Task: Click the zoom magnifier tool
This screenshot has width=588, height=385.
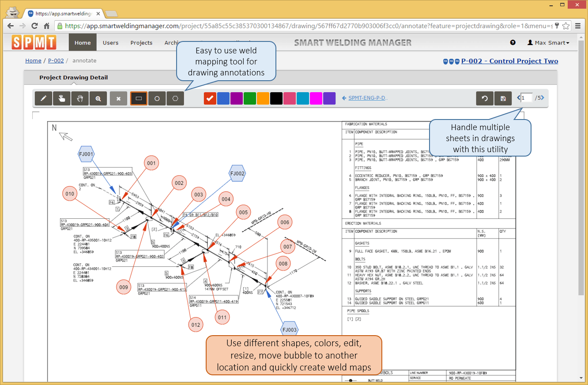Action: (98, 99)
